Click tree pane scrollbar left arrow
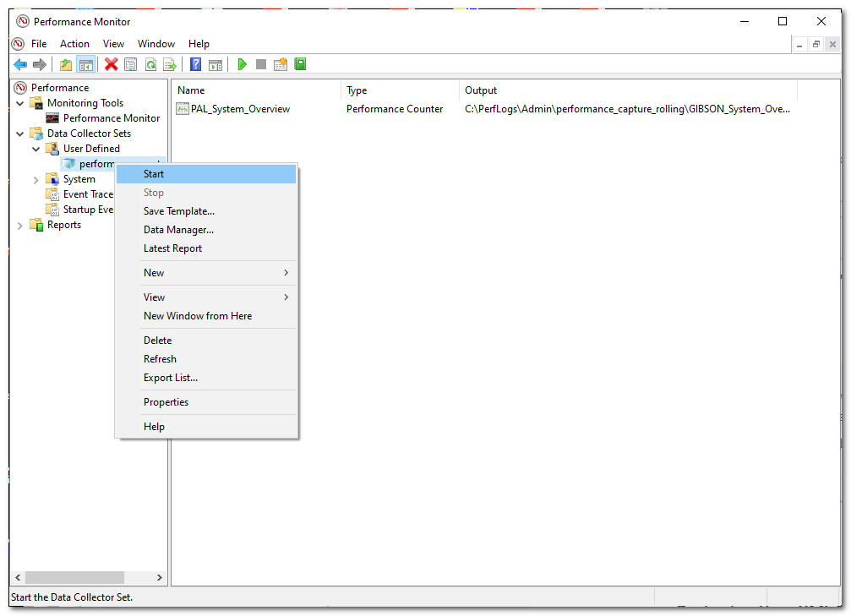This screenshot has width=851, height=616. pos(18,577)
